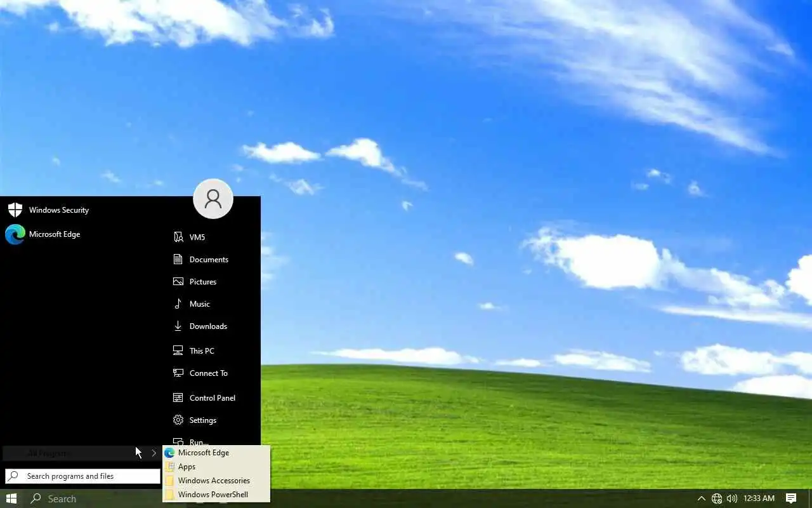Open the Connect To entry

[x=213, y=373]
